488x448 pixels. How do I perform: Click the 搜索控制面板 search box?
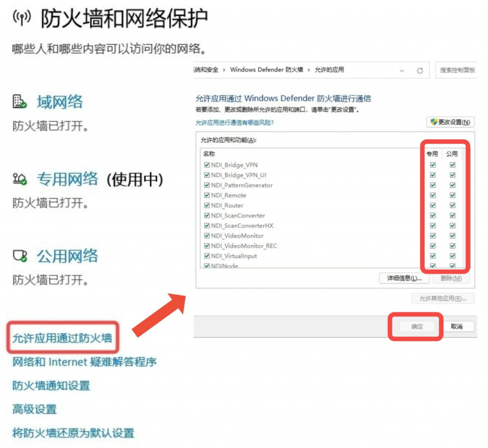pyautogui.click(x=456, y=70)
